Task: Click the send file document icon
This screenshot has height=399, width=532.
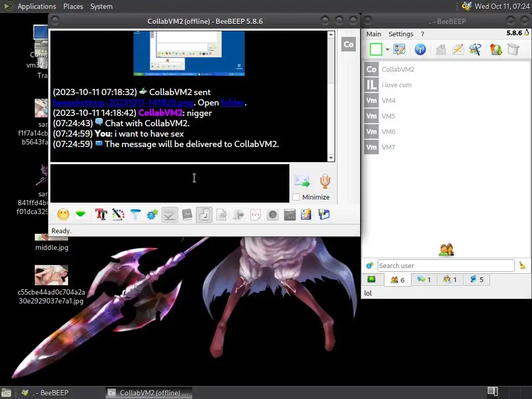Action: (221, 215)
